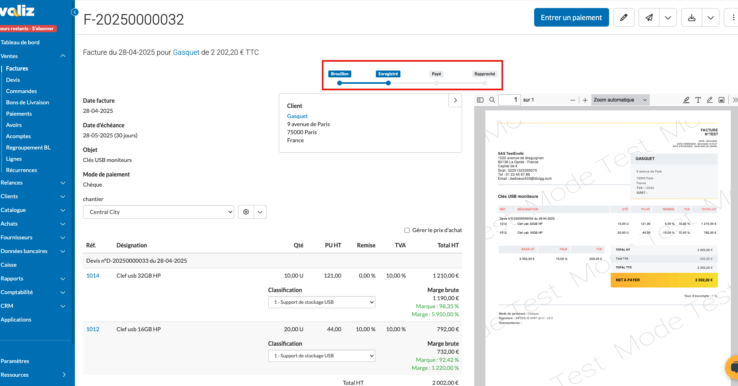Toggle PDF viewer sidebar icon

(x=480, y=100)
